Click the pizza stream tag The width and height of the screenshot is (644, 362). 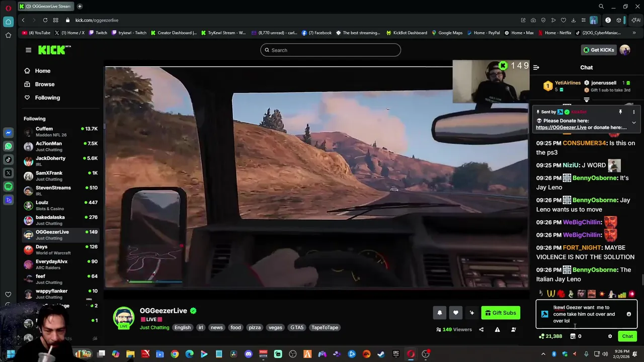tap(255, 328)
